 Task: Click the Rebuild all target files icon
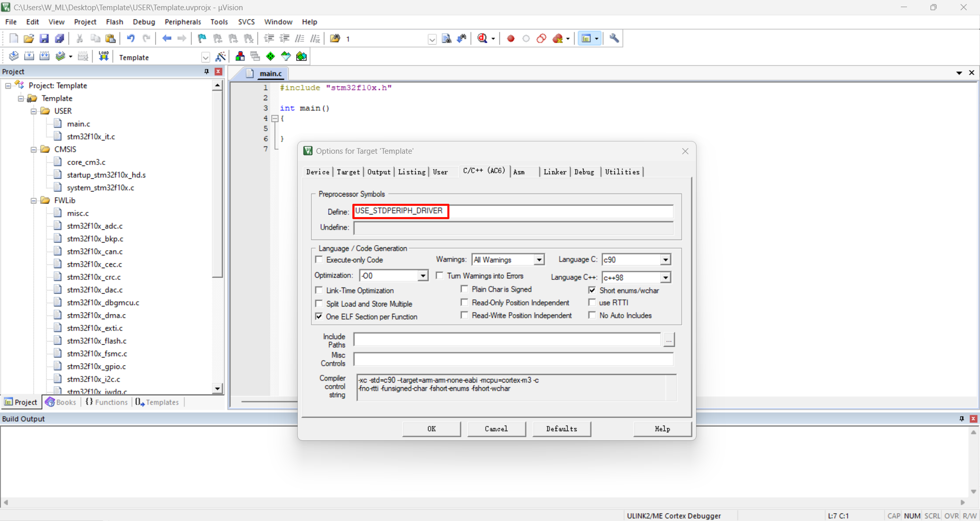click(x=44, y=56)
